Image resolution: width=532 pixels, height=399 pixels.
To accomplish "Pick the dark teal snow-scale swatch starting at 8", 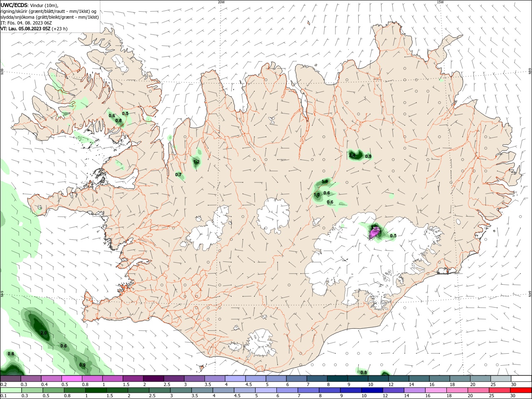I will click(x=337, y=378).
